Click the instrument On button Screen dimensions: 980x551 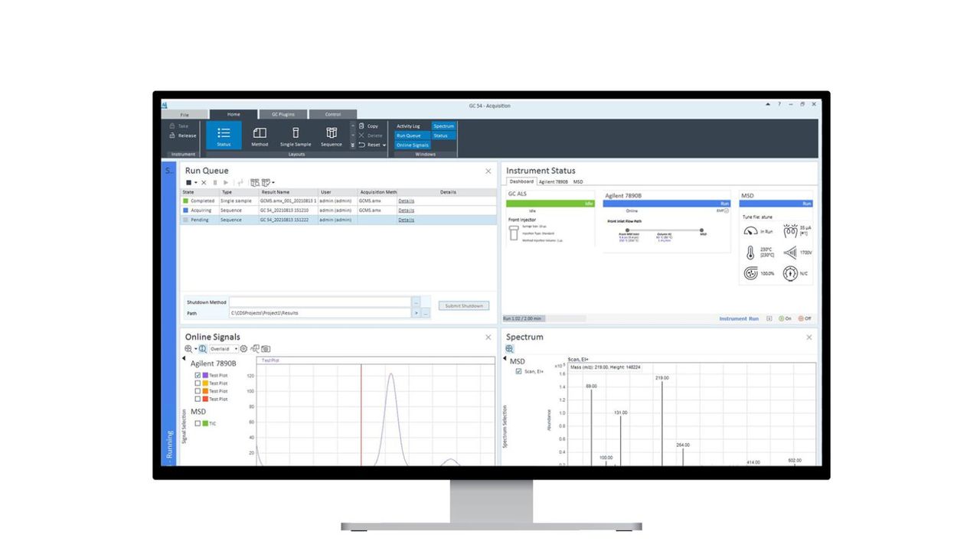(x=783, y=318)
